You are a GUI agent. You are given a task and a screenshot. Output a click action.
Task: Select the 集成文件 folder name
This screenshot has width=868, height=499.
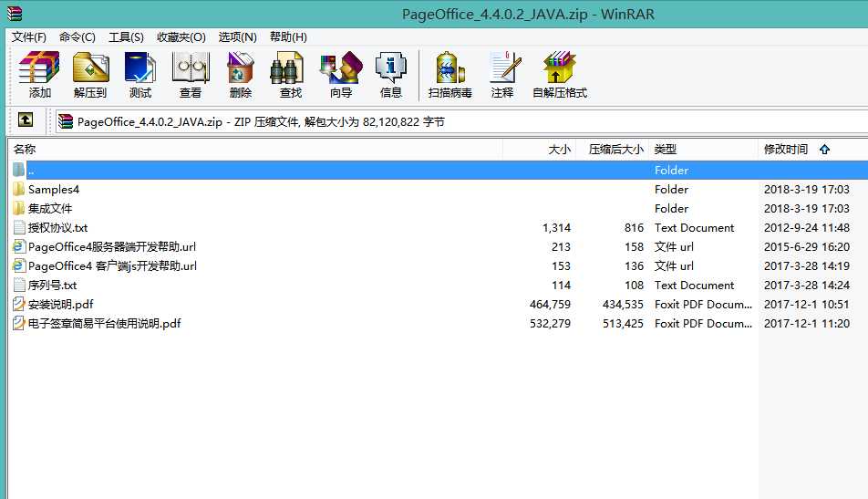tap(50, 208)
